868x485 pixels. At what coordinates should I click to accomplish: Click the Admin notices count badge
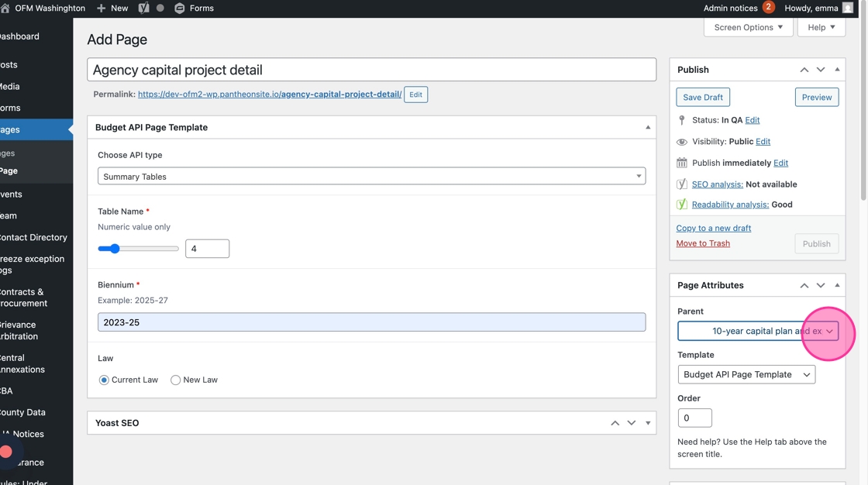[768, 8]
